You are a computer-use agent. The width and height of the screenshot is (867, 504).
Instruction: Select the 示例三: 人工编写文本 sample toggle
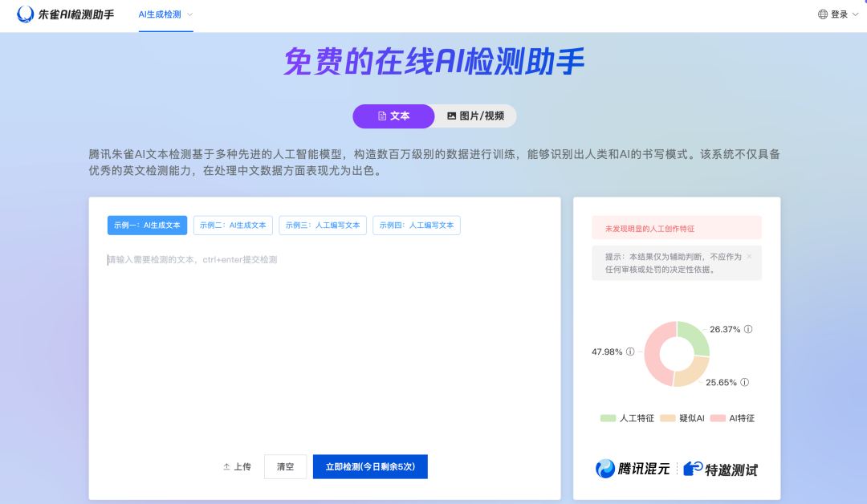323,225
